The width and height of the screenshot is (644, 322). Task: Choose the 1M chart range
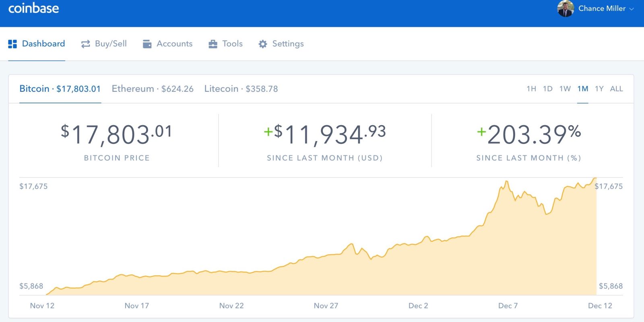(582, 89)
